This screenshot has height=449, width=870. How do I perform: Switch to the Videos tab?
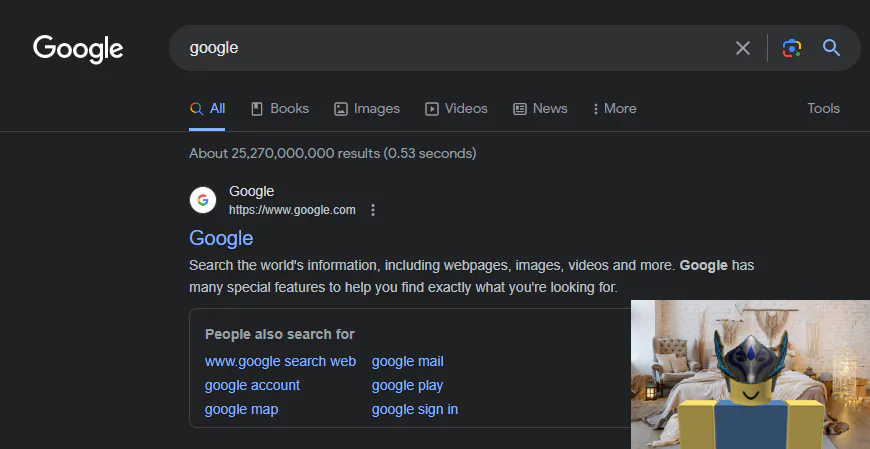(456, 108)
